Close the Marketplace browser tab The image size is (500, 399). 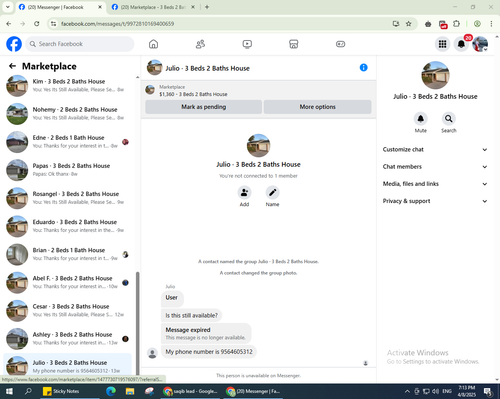point(193,7)
